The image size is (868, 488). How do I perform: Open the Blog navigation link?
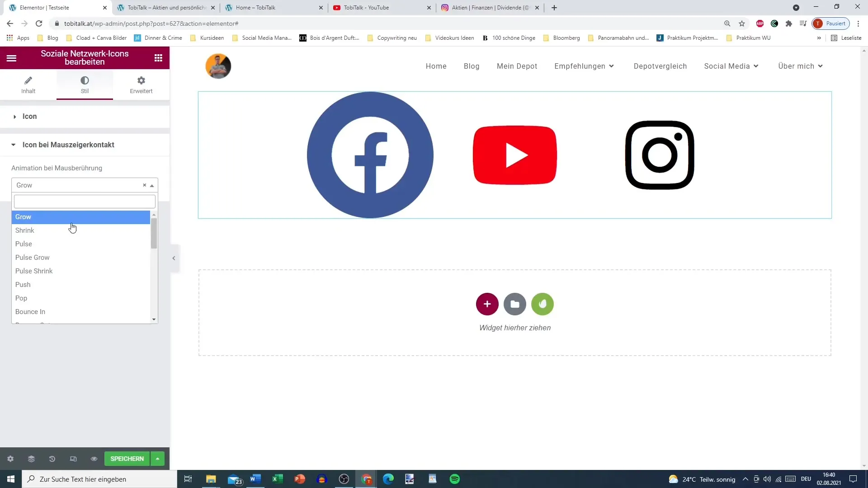click(472, 66)
